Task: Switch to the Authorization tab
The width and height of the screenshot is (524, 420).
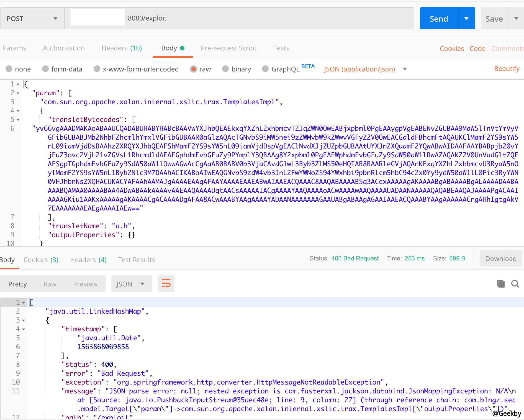Action: pos(63,48)
